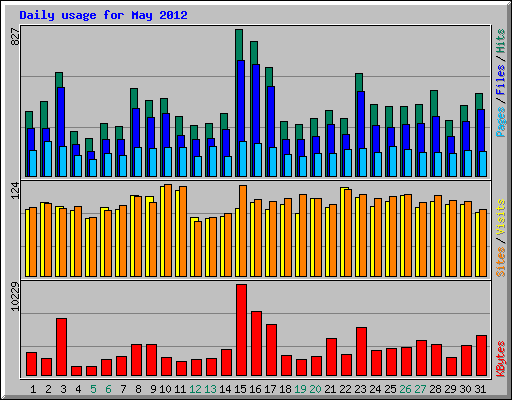Click the blue 'Files' legend label

pos(501,80)
